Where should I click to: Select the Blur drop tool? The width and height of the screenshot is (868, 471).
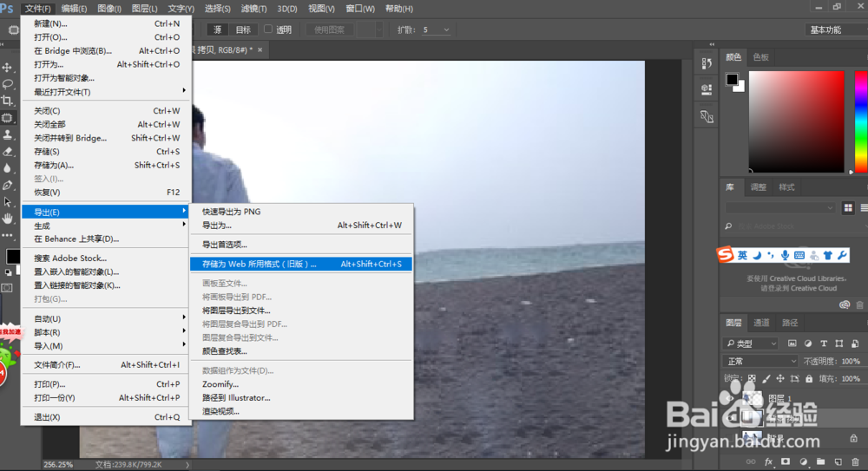tap(7, 168)
